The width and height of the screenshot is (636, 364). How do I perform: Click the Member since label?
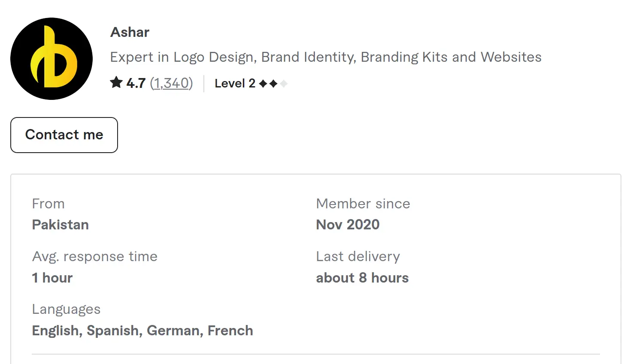pyautogui.click(x=363, y=204)
